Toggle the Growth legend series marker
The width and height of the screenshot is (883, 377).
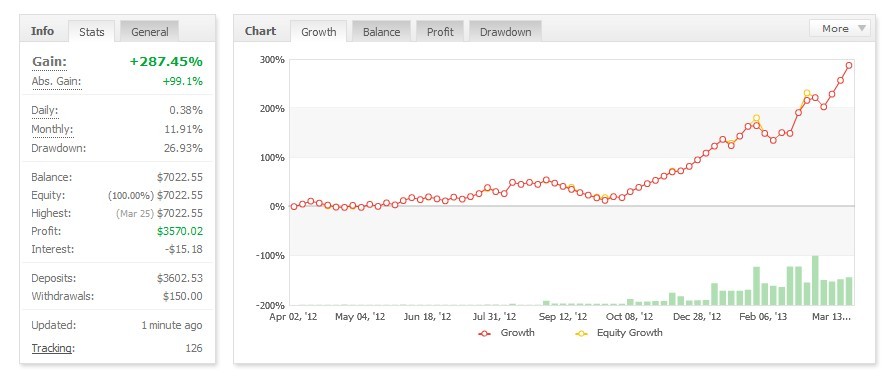(x=485, y=333)
